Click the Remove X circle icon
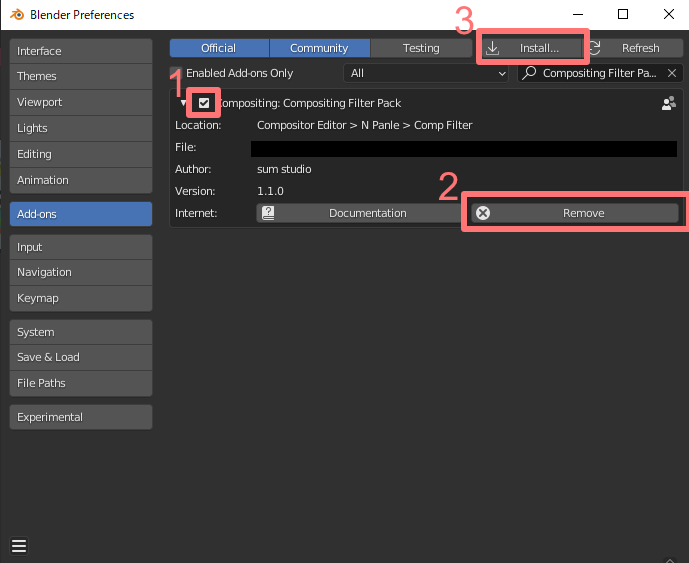The width and height of the screenshot is (689, 563). [483, 213]
